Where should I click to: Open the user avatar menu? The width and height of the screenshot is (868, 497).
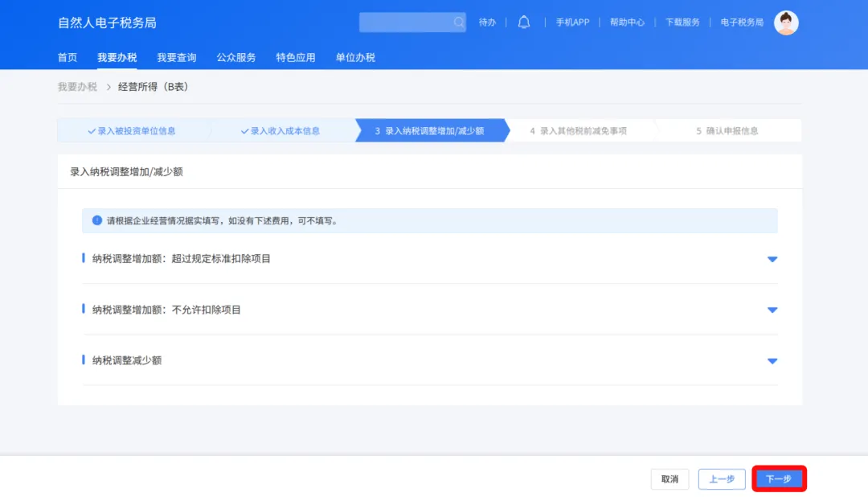point(786,22)
